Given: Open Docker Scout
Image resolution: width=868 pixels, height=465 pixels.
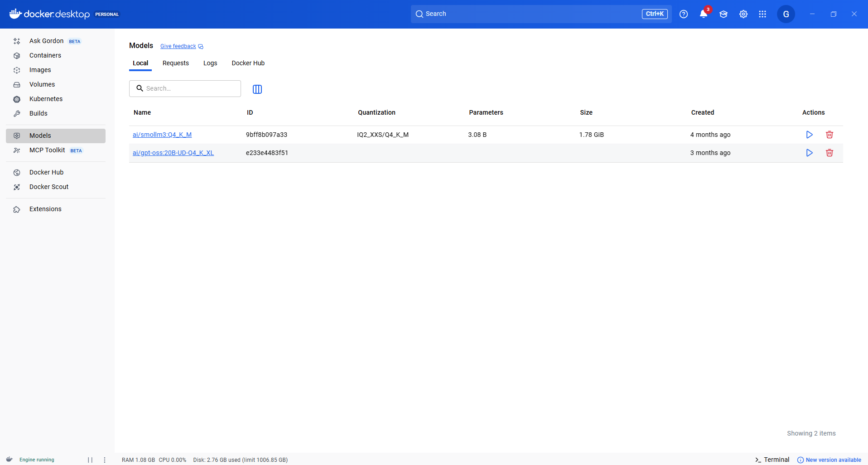Looking at the screenshot, I should [55, 187].
